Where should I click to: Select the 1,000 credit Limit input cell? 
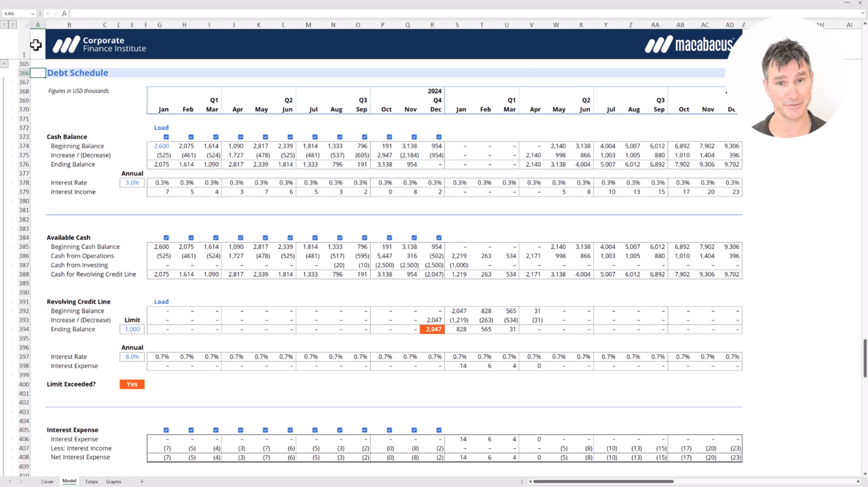[x=132, y=329]
